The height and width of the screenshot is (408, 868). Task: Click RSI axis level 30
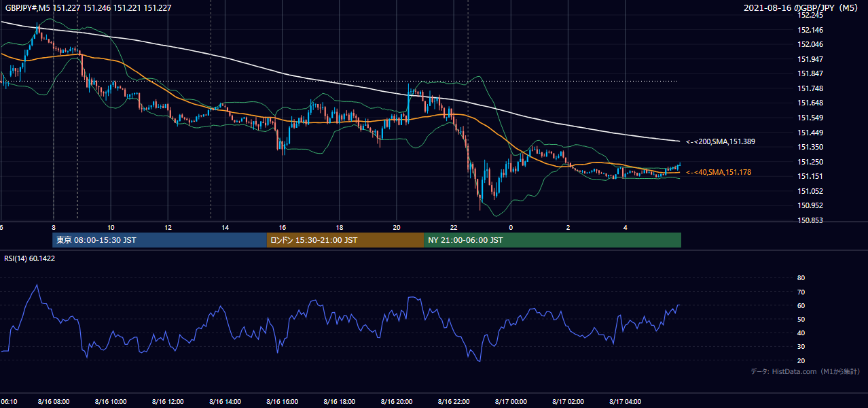tap(801, 346)
